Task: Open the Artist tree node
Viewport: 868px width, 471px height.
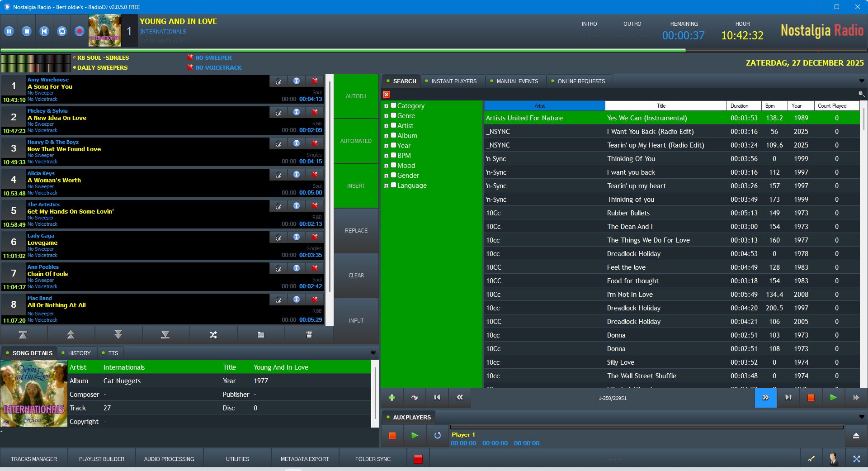Action: [387, 125]
